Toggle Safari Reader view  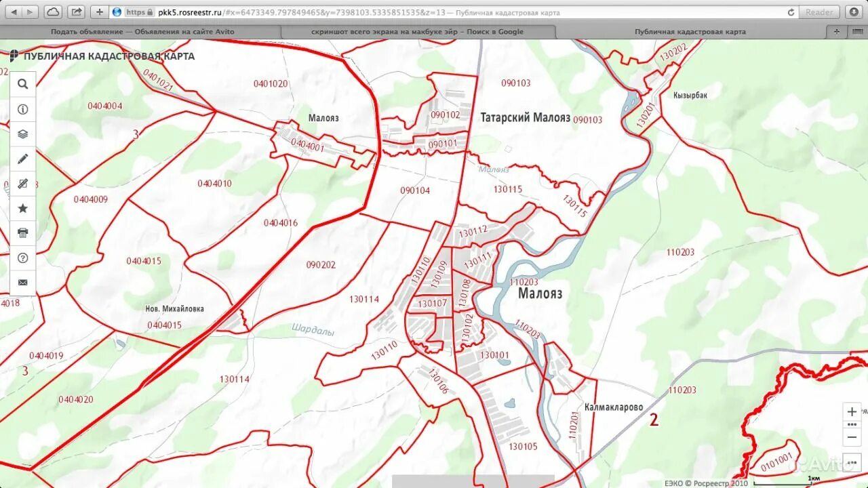coord(819,12)
